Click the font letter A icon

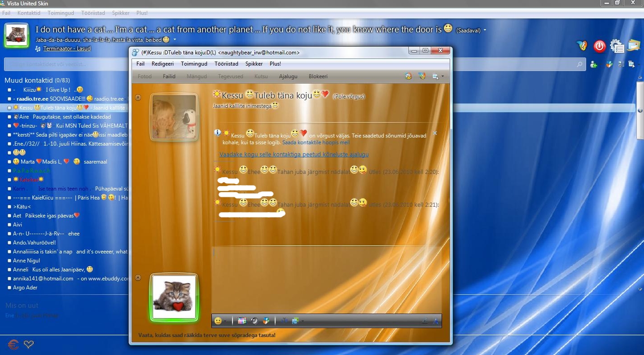[435, 321]
